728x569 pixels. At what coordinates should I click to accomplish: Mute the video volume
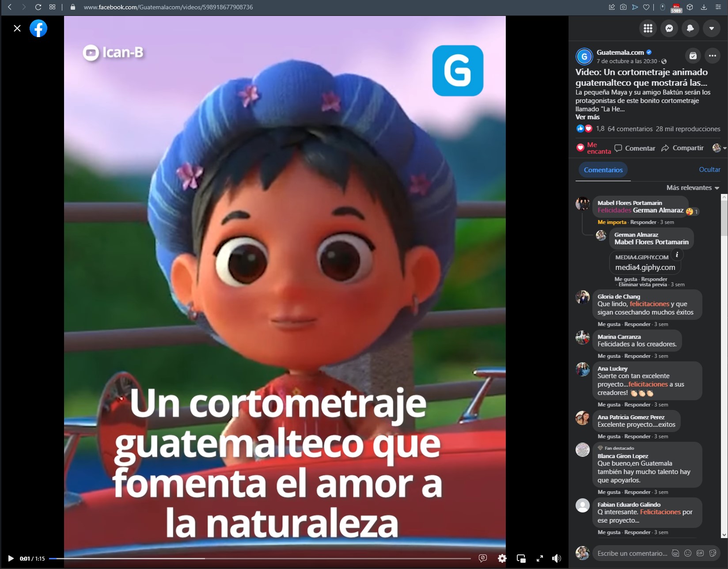557,558
